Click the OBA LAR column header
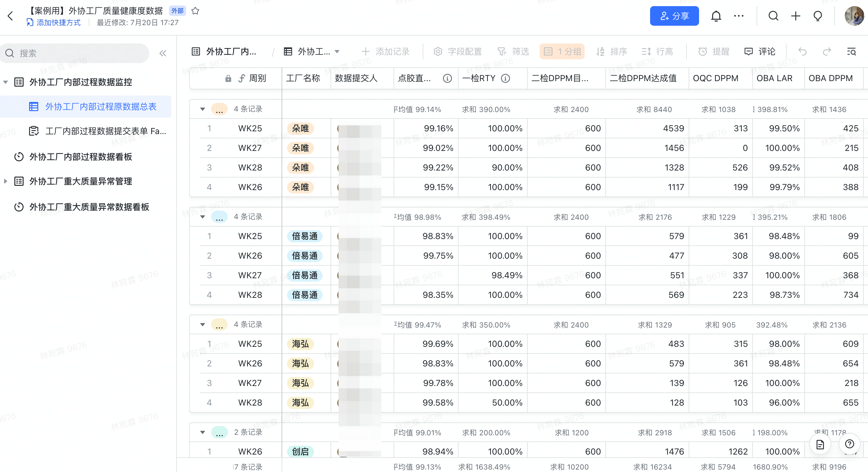Viewport: 868px width, 472px height. pyautogui.click(x=778, y=78)
